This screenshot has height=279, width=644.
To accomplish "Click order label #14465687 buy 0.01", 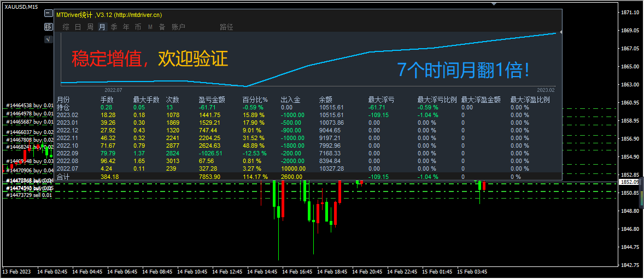I will (x=30, y=122).
